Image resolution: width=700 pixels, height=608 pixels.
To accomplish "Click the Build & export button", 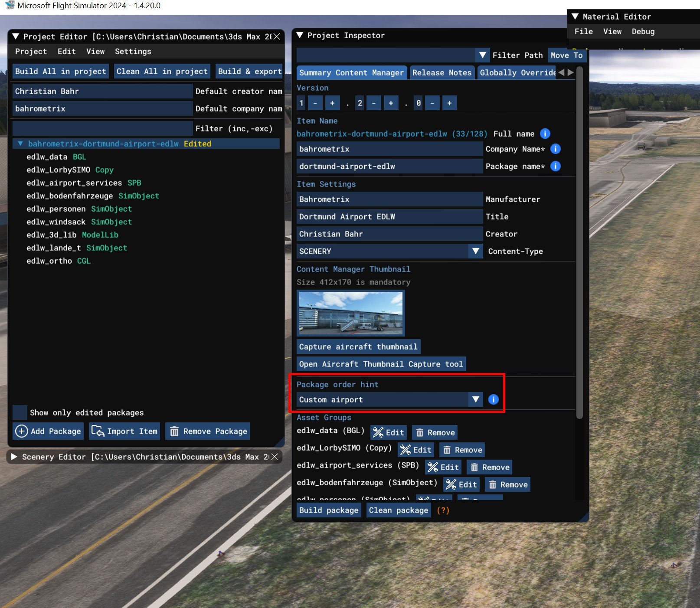I will [249, 71].
